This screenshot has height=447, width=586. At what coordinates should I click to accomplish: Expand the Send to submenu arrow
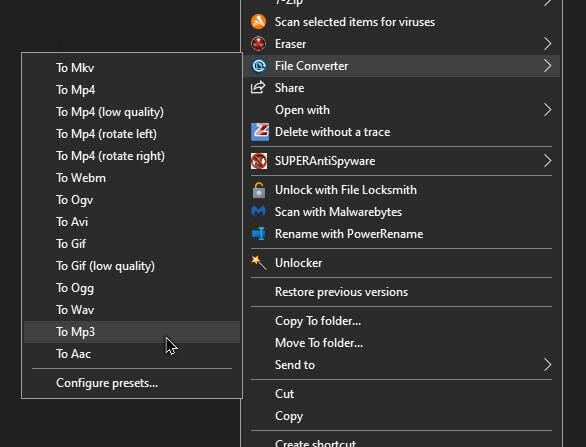click(x=548, y=365)
